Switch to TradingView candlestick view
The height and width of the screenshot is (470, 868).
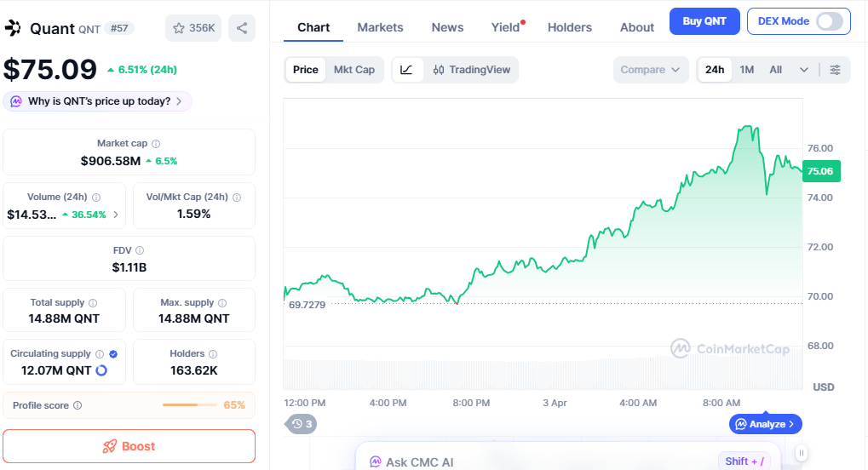(472, 70)
